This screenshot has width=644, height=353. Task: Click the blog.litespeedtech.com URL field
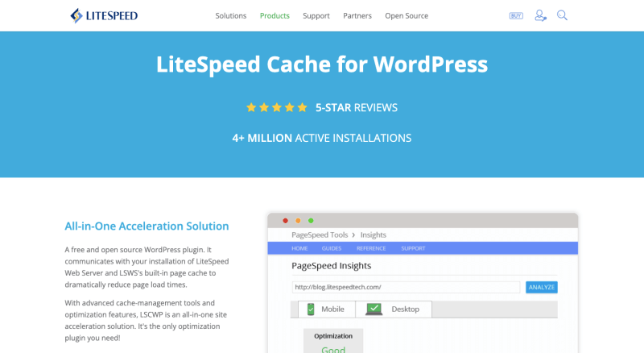pyautogui.click(x=406, y=287)
